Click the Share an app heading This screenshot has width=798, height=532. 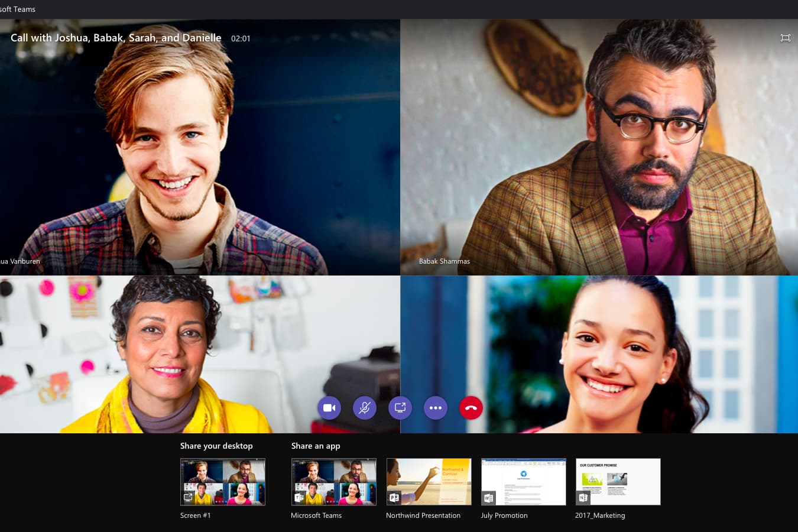[316, 446]
